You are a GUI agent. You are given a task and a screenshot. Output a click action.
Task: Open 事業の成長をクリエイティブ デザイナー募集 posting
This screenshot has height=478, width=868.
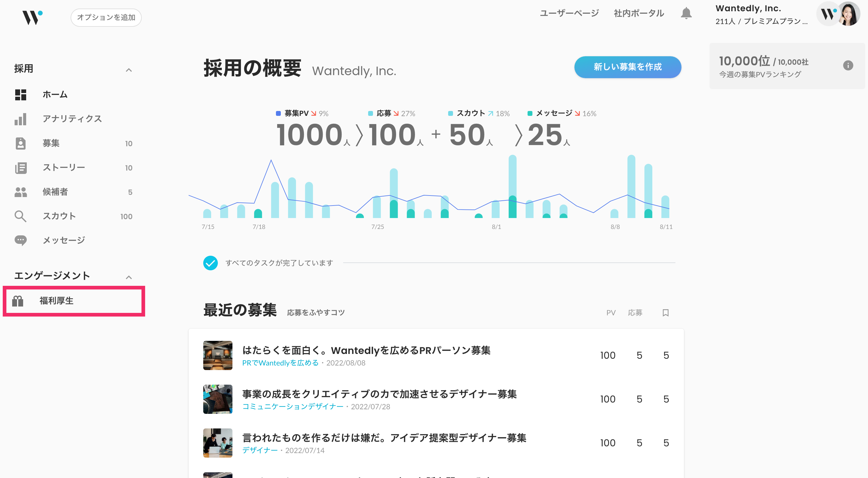click(x=379, y=394)
